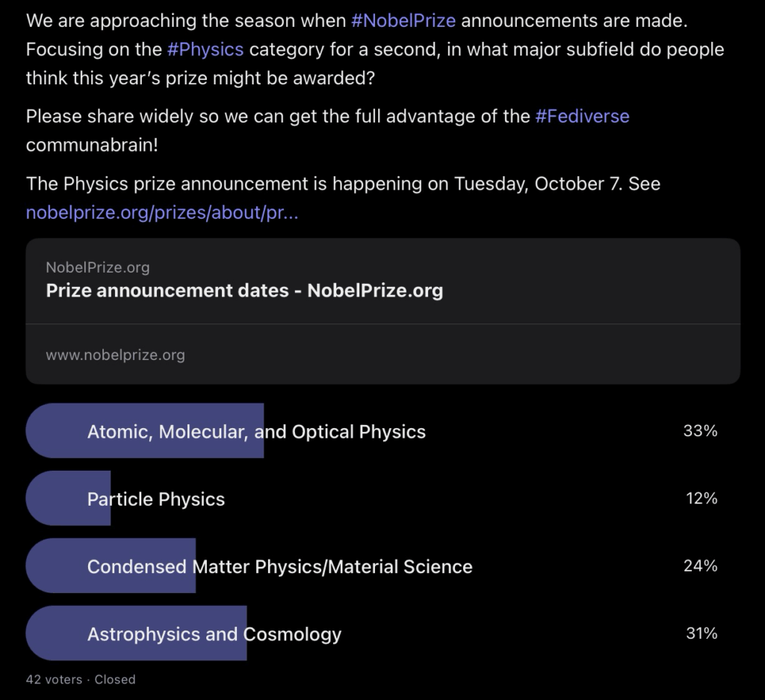The width and height of the screenshot is (765, 700).
Task: Select the Particle Physics poll option
Action: (x=156, y=499)
